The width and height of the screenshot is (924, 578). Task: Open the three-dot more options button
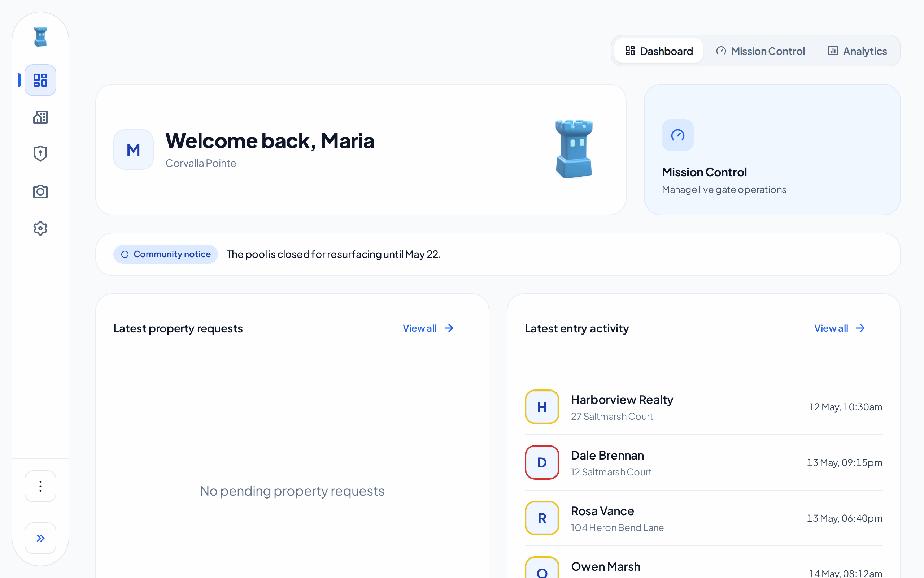coord(40,486)
